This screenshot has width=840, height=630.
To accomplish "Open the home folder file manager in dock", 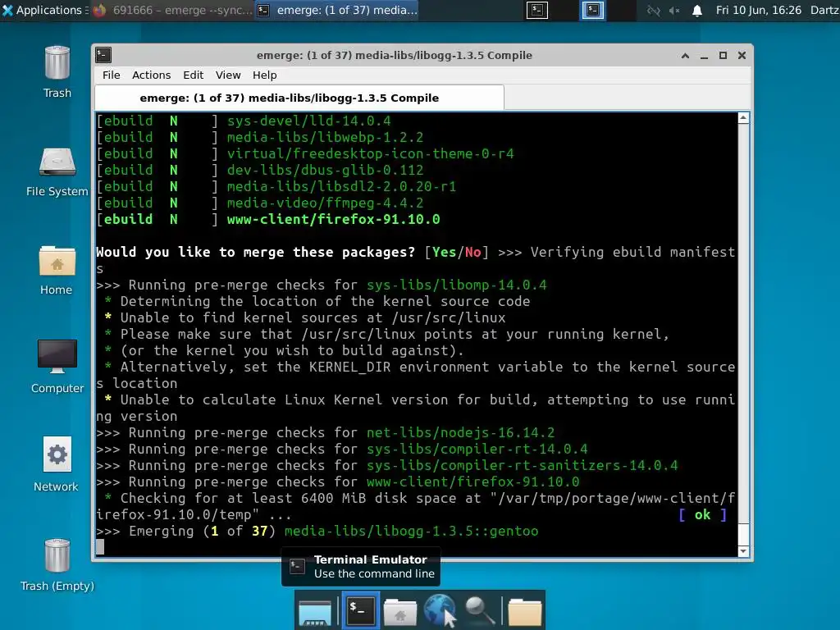I will coord(399,612).
